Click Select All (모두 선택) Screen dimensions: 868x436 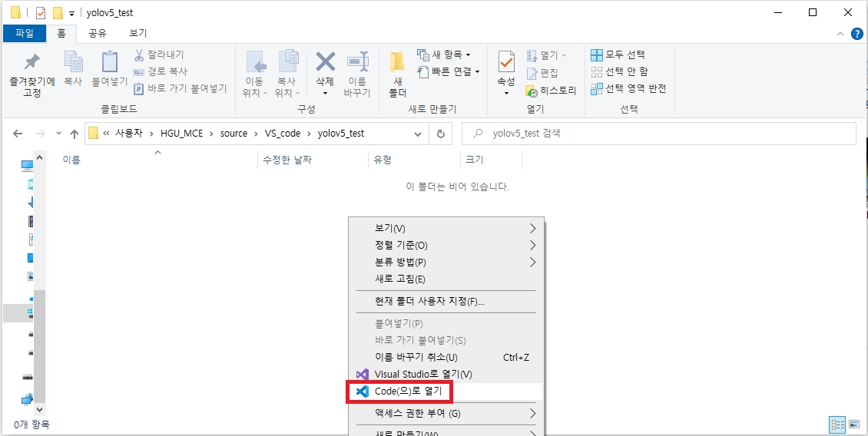[618, 54]
